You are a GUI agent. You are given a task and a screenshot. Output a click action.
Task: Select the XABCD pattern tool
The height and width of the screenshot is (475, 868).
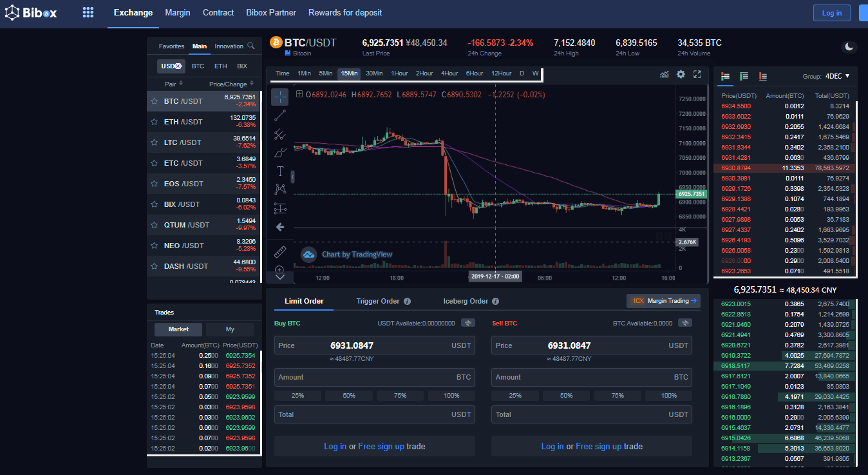280,189
